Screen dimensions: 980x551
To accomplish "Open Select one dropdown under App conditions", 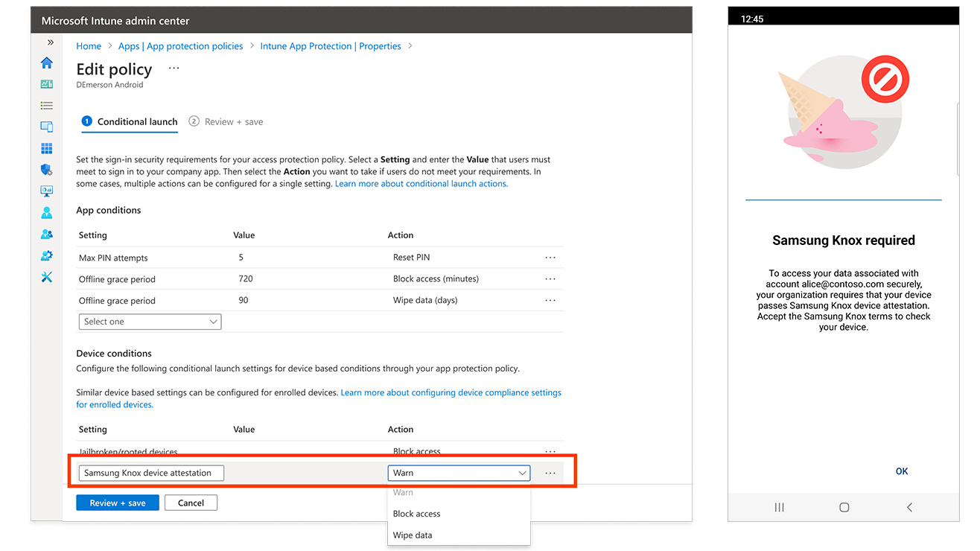I will [x=150, y=322].
